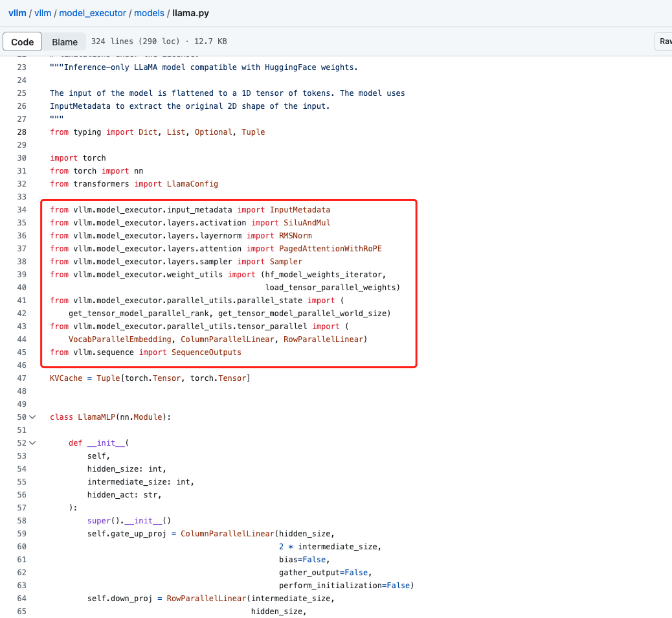Click line number 50 in the gutter
Image resolution: width=672 pixels, height=618 pixels.
tap(21, 417)
